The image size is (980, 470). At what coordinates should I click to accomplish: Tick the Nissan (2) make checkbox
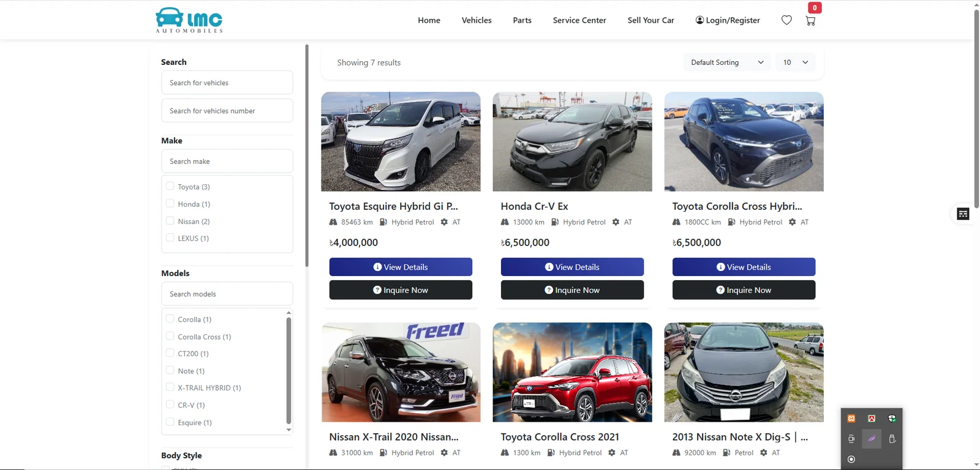tap(170, 220)
